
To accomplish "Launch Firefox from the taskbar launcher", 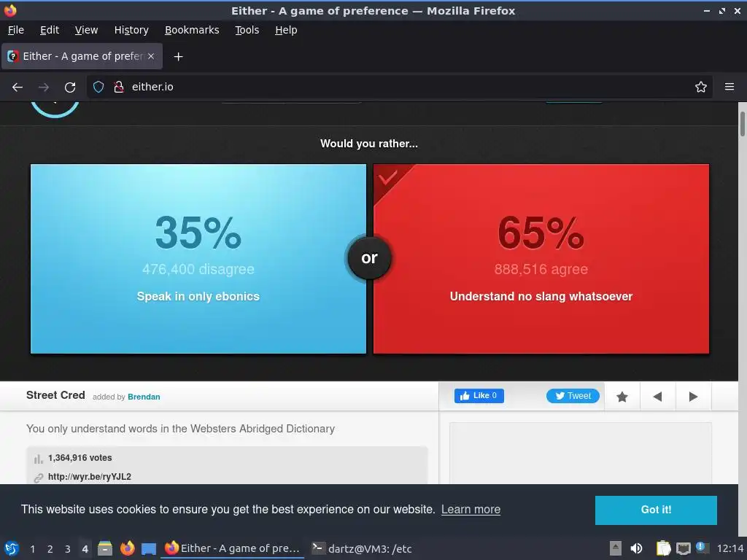I will pos(127,548).
